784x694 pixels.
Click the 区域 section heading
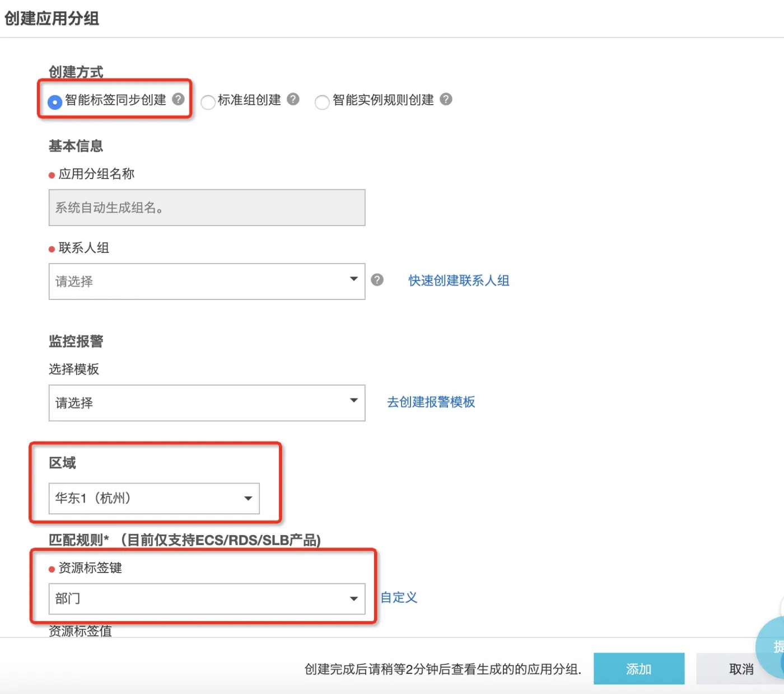[x=62, y=463]
